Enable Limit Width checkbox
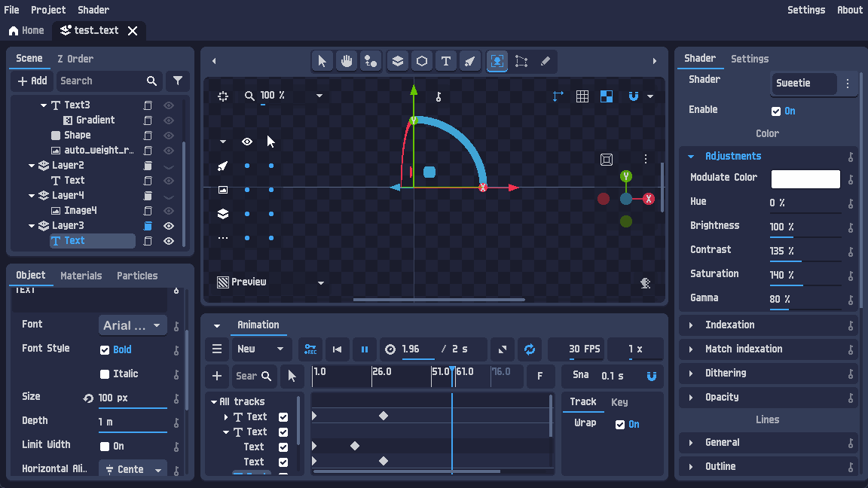The width and height of the screenshot is (868, 488). (x=105, y=447)
